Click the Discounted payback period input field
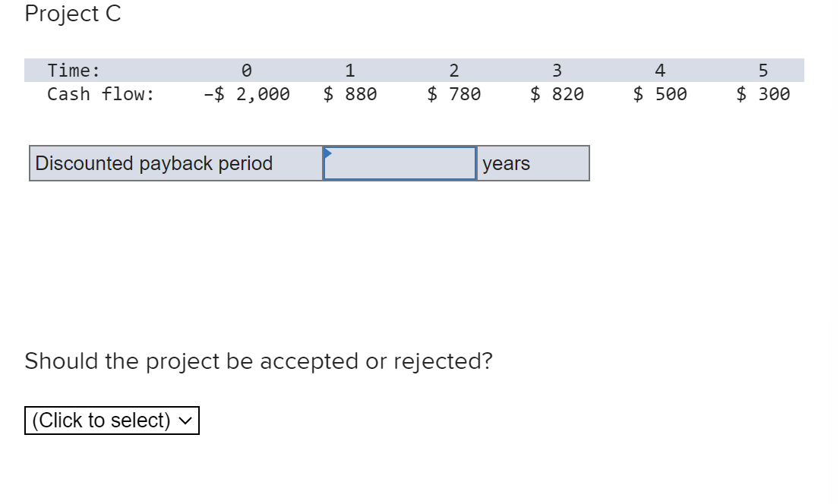The height and width of the screenshot is (504, 840). coord(399,162)
